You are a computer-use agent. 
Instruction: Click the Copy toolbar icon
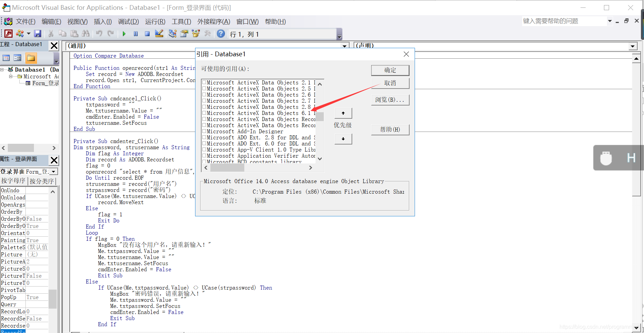pos(62,34)
